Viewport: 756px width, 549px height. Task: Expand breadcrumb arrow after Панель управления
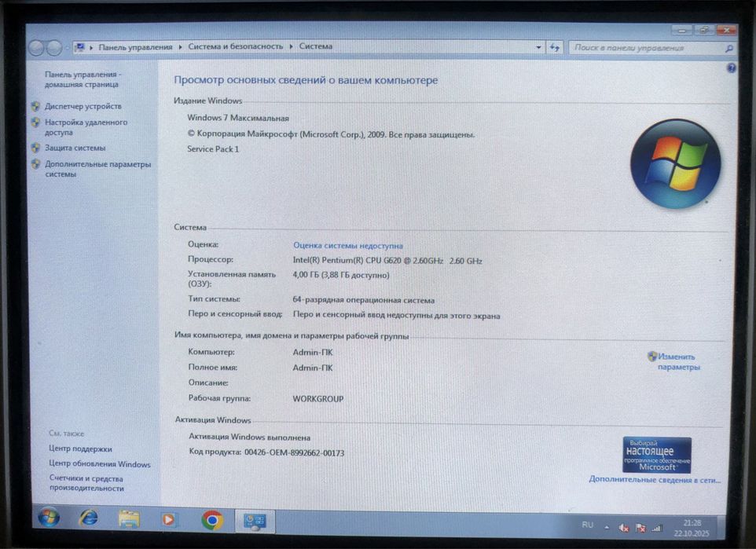pyautogui.click(x=180, y=47)
